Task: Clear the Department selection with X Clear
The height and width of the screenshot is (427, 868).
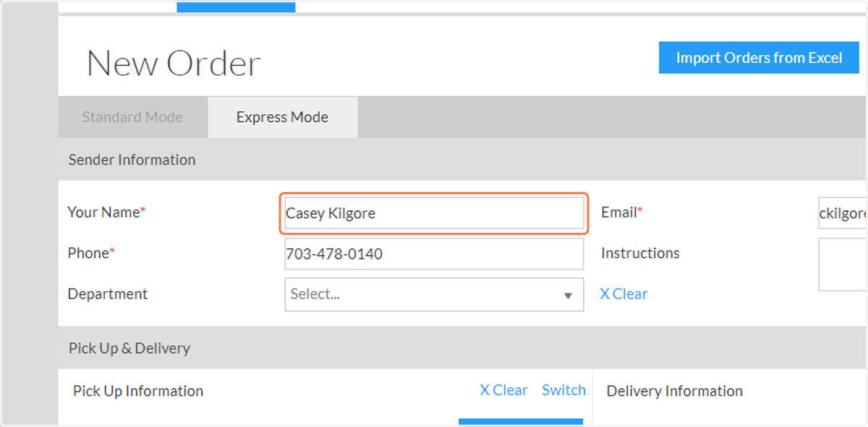Action: (x=624, y=294)
